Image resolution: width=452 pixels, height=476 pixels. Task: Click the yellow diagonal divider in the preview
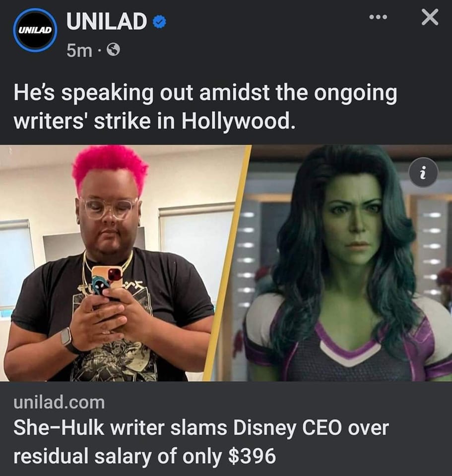(226, 263)
